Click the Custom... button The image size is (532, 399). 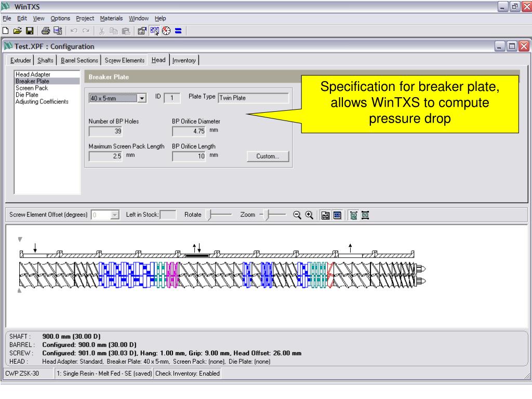click(x=268, y=156)
